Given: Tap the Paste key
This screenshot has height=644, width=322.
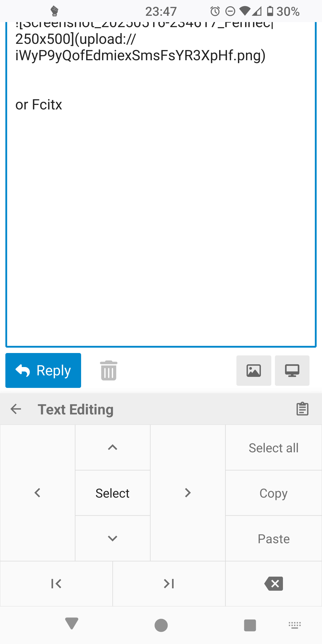Looking at the screenshot, I should coord(274,539).
